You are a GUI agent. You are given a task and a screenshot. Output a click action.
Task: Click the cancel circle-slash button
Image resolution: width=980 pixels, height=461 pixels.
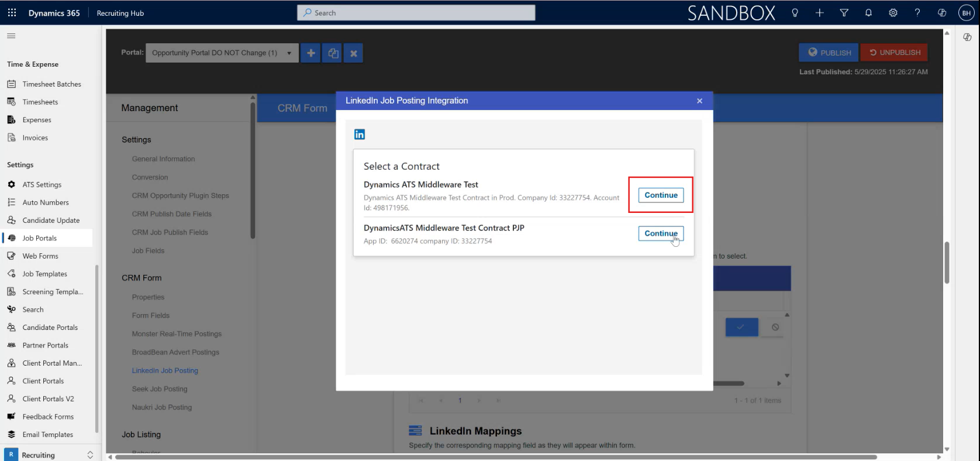click(775, 327)
